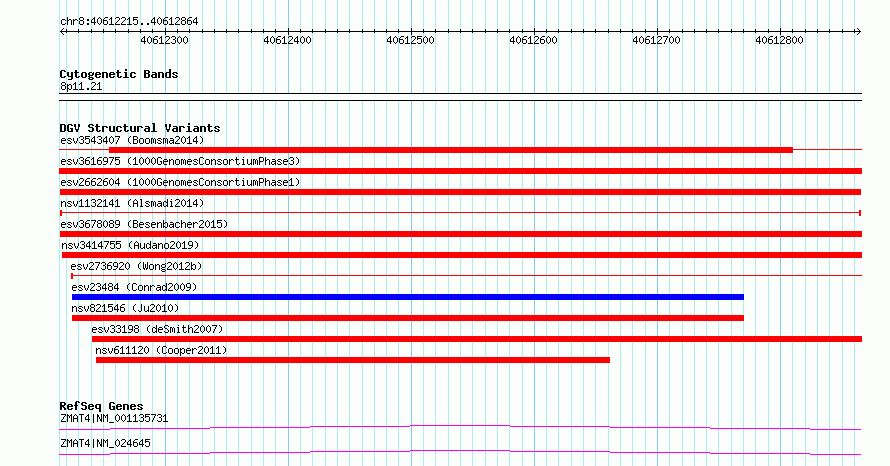Image resolution: width=890 pixels, height=466 pixels.
Task: Select the red bar under esv3678089 Besenbacher2015
Action: (460, 234)
